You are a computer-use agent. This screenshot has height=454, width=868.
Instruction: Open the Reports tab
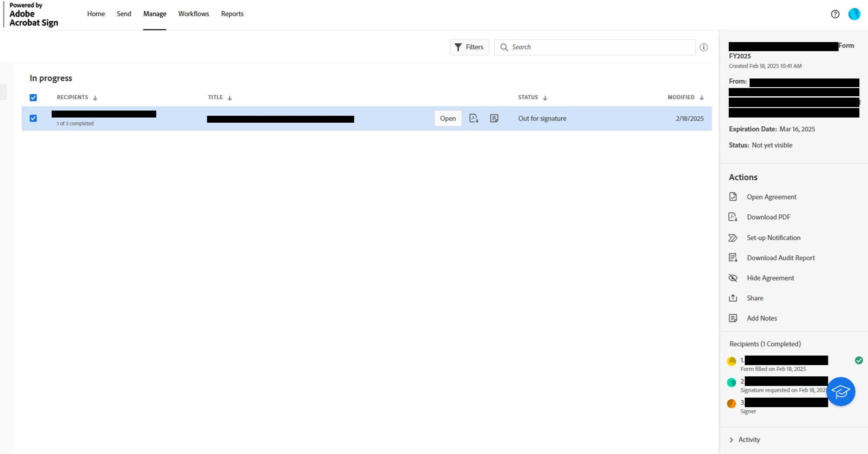coord(232,14)
